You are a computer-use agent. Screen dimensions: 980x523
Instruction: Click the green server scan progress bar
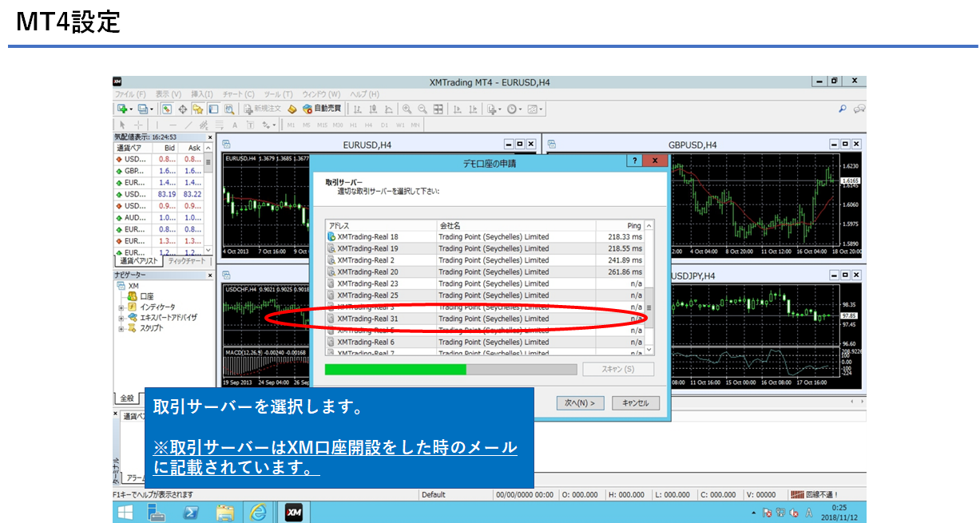(450, 370)
